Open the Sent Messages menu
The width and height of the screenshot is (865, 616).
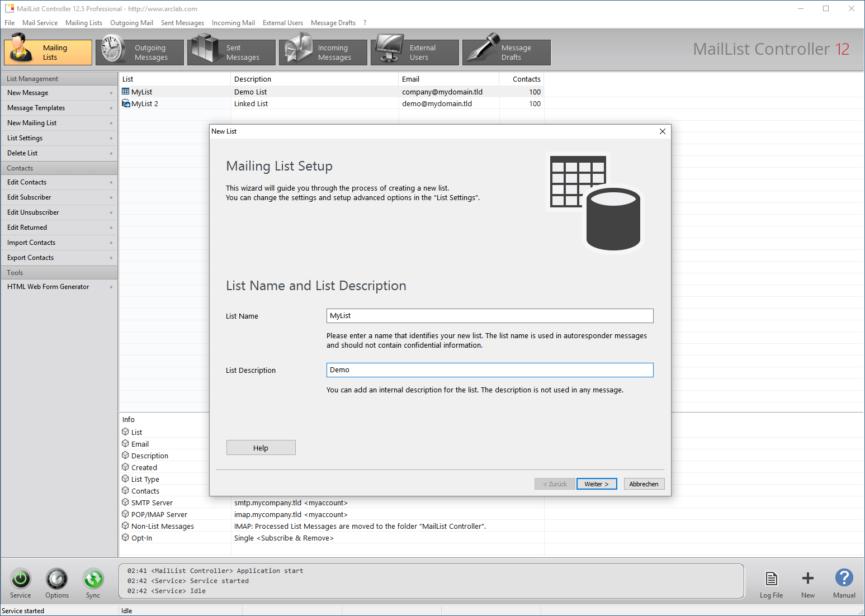pyautogui.click(x=182, y=23)
